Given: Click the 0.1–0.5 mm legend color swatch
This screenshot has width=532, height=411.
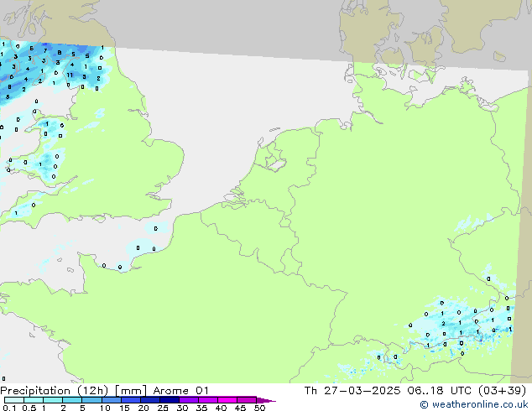Looking at the screenshot, I should click(14, 400).
